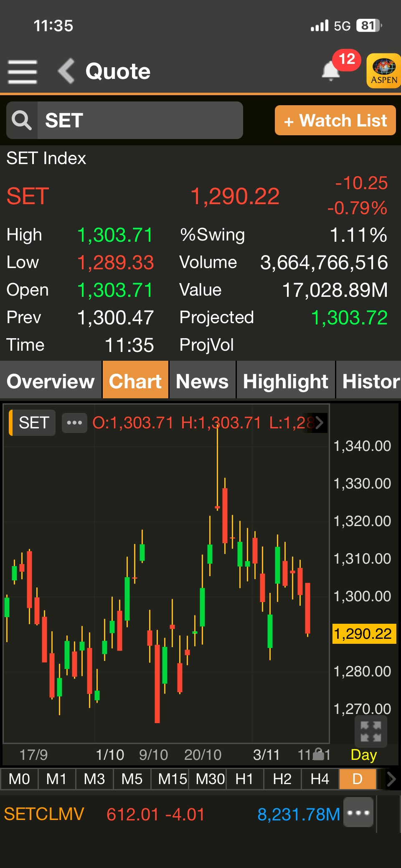Switch to the Overview tab
Viewport: 401px width, 868px height.
(51, 381)
